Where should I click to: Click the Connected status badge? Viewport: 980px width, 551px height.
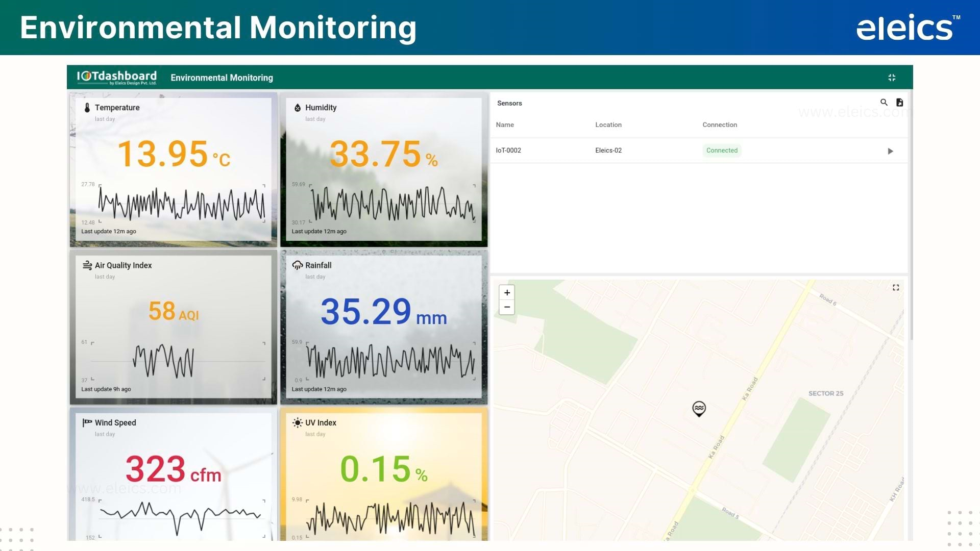point(722,151)
